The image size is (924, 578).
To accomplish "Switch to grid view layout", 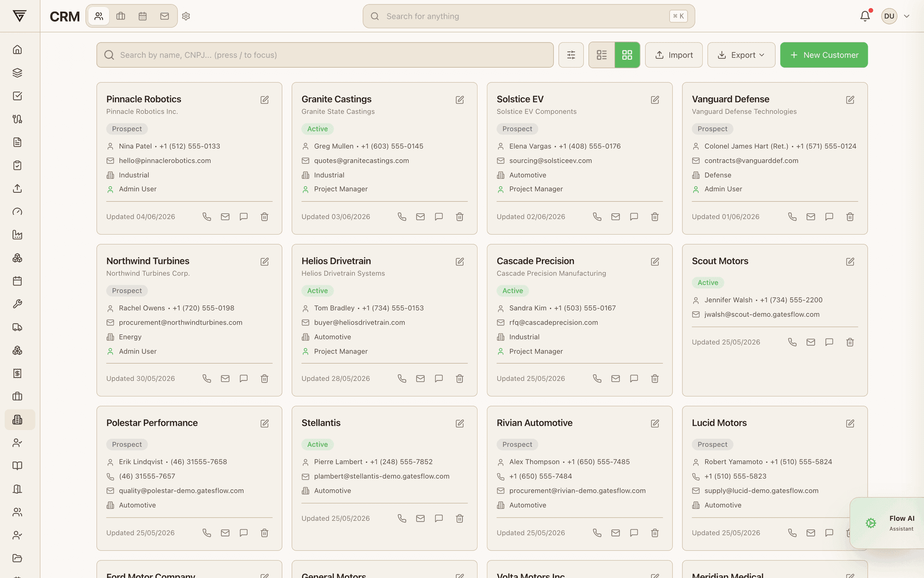I will (627, 55).
